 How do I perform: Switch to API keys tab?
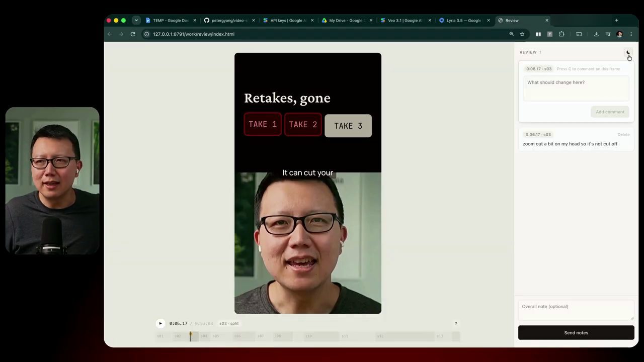click(288, 21)
